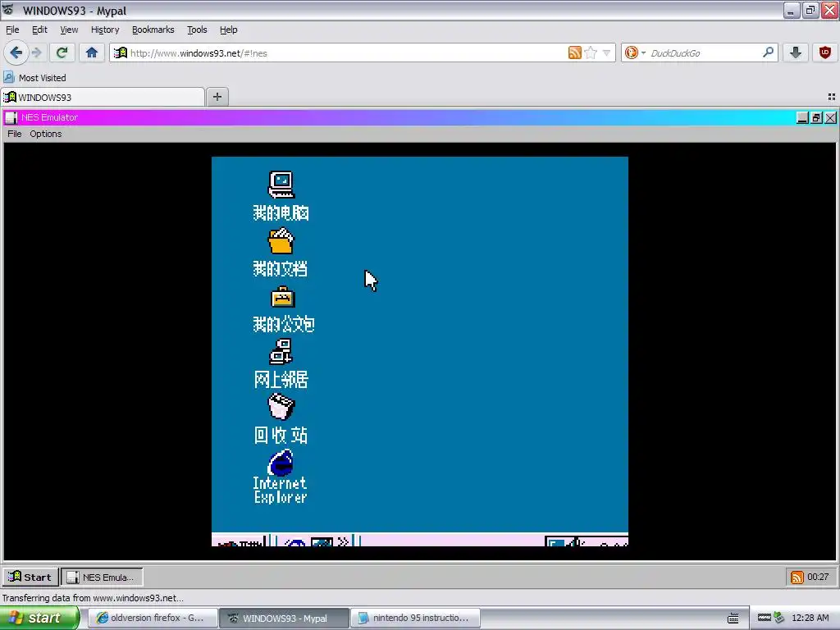Open the File menu in Mypal
Image resolution: width=840 pixels, height=630 pixels.
point(12,30)
